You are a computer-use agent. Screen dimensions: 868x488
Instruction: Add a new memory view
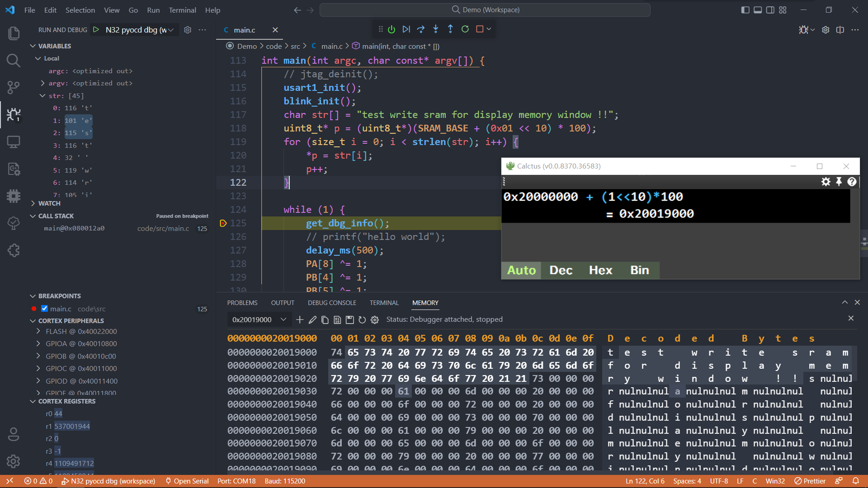click(x=300, y=320)
